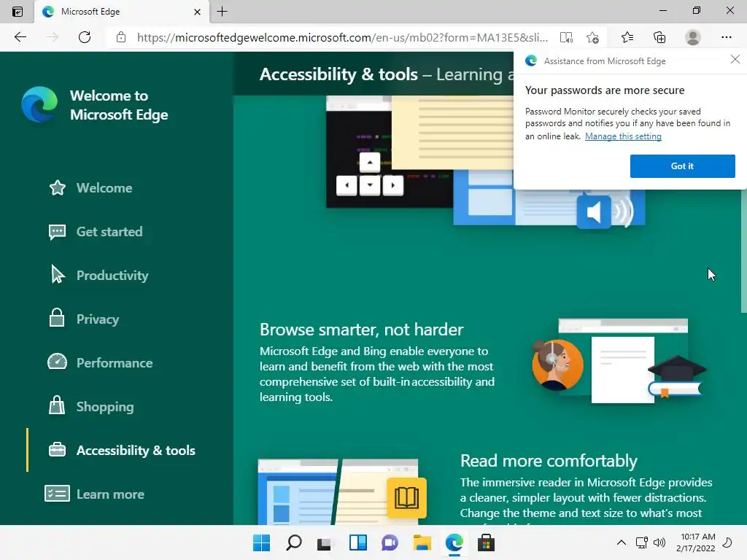Click the Password Monitor description text

(x=627, y=123)
